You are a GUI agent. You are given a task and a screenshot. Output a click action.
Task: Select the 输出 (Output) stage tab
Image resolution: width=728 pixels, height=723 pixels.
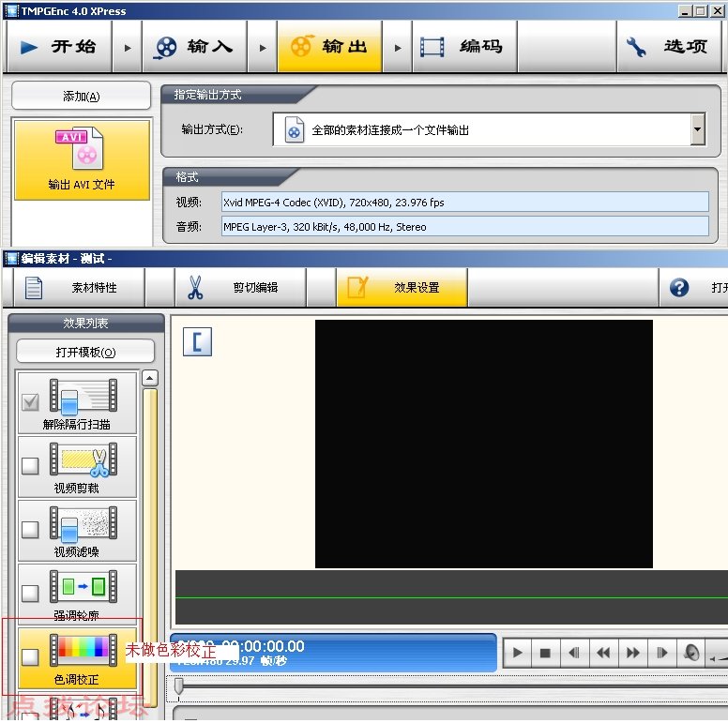coord(329,46)
